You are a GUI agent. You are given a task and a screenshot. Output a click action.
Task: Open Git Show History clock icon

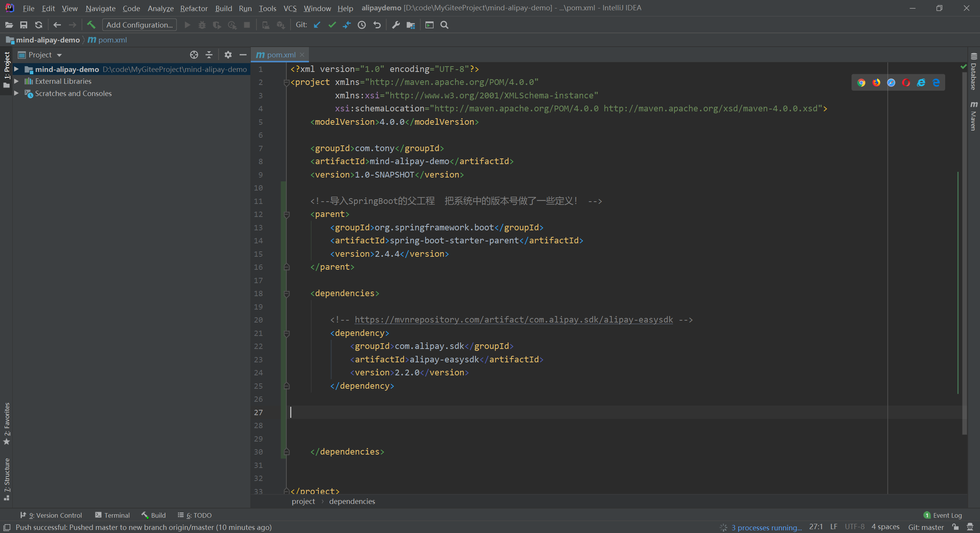pyautogui.click(x=362, y=25)
